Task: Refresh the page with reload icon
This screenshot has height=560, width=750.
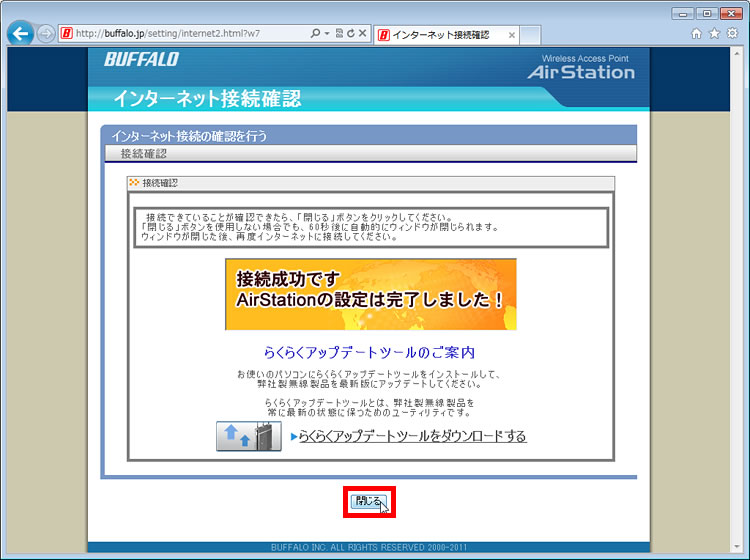Action: pos(351,33)
